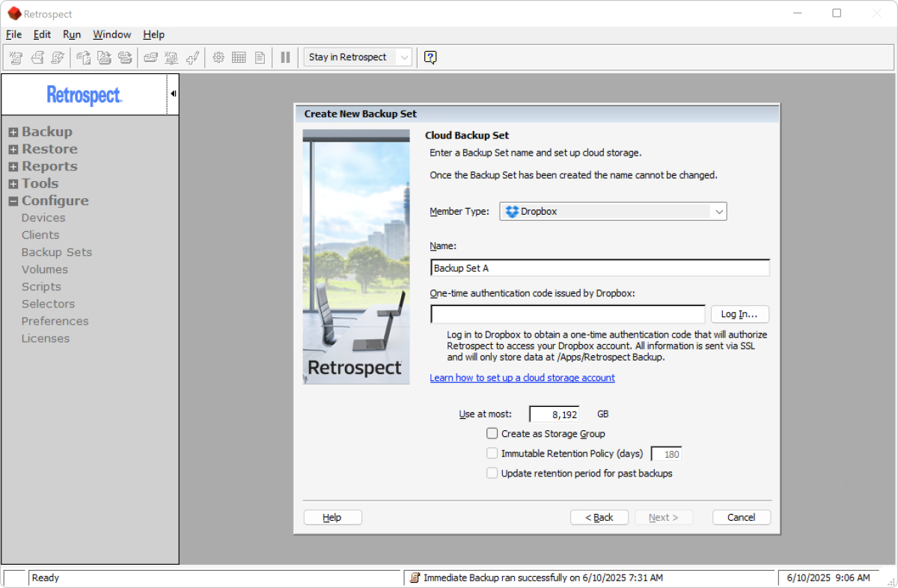This screenshot has width=898, height=588.
Task: Select Licenses in the Configure tree
Action: (46, 338)
